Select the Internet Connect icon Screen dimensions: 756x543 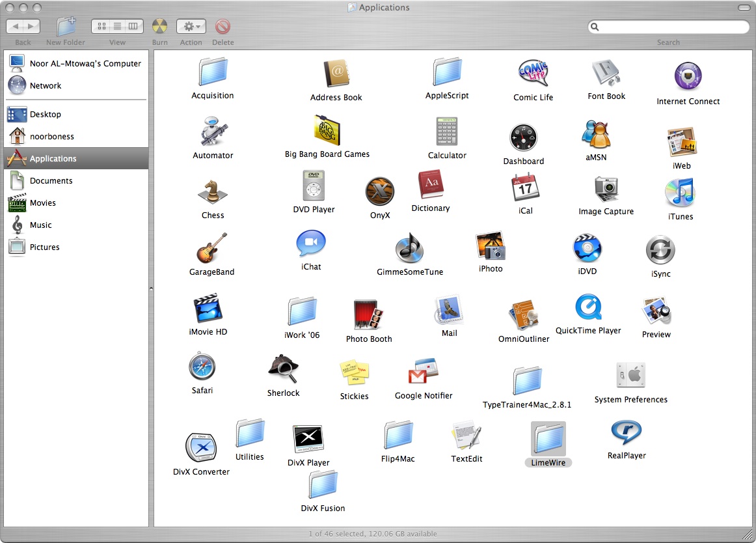point(688,76)
